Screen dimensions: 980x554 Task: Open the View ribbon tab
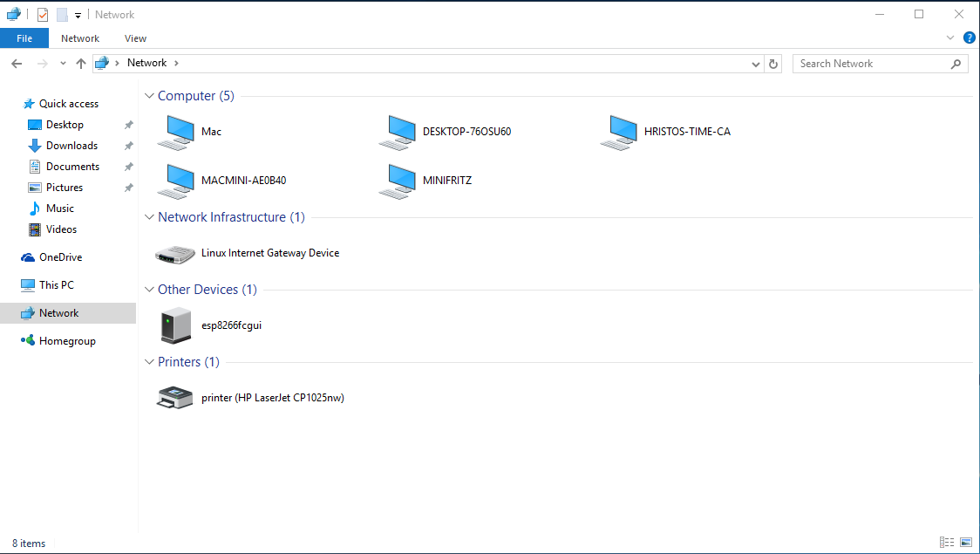tap(135, 38)
